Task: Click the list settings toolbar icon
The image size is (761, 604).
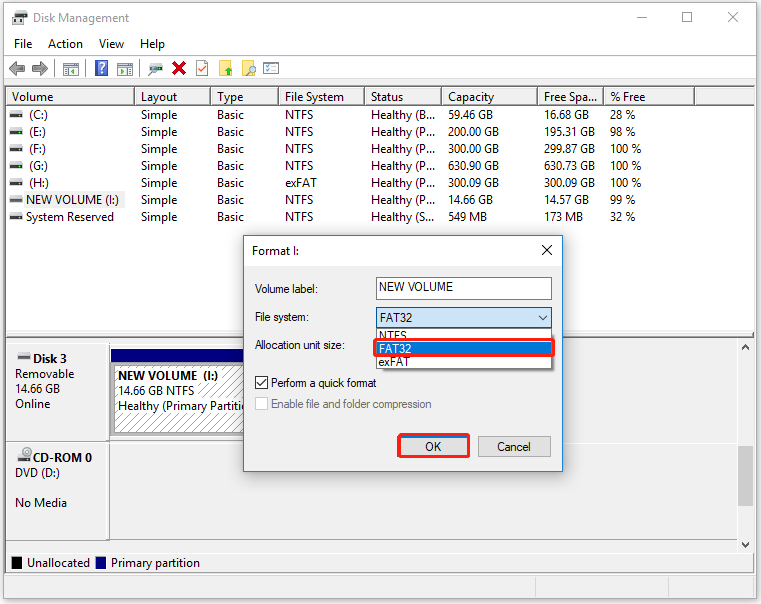Action: click(x=271, y=68)
